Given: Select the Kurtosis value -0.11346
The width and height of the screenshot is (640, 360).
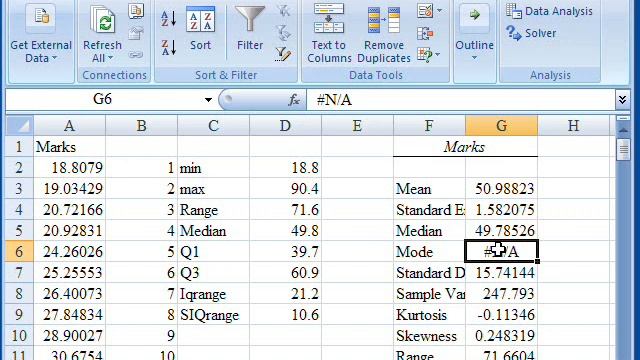Looking at the screenshot, I should click(501, 315).
